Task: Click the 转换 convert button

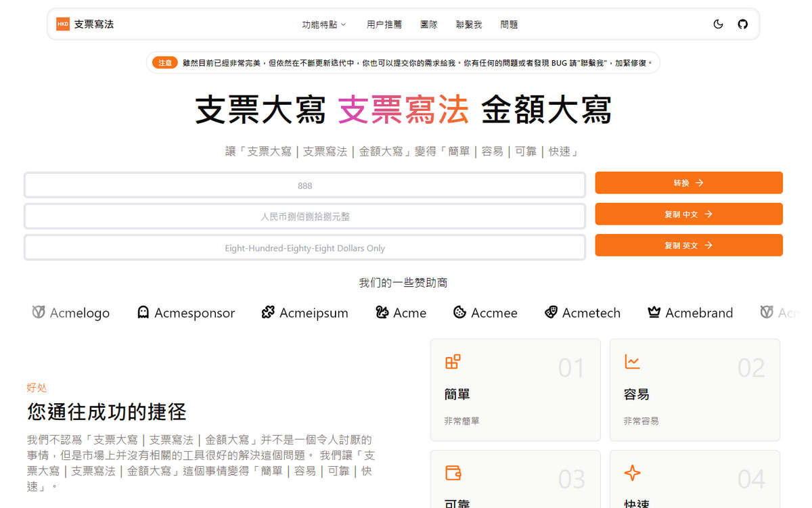Action: click(x=689, y=183)
